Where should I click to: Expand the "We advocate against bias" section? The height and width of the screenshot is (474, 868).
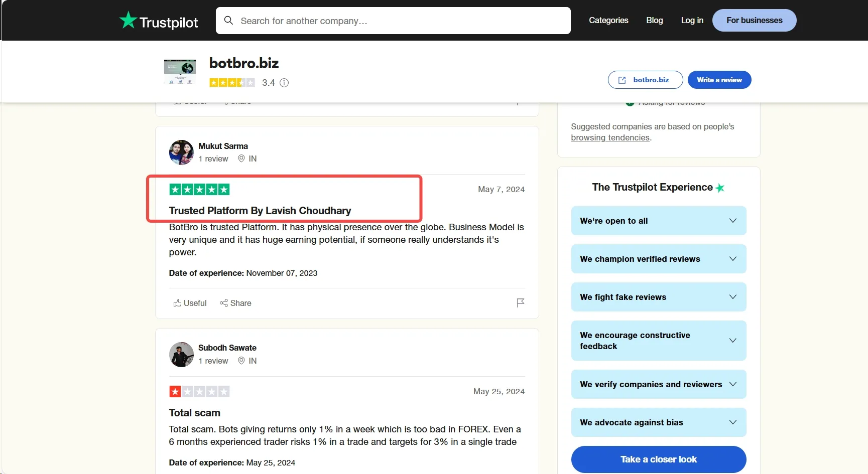[x=659, y=422]
